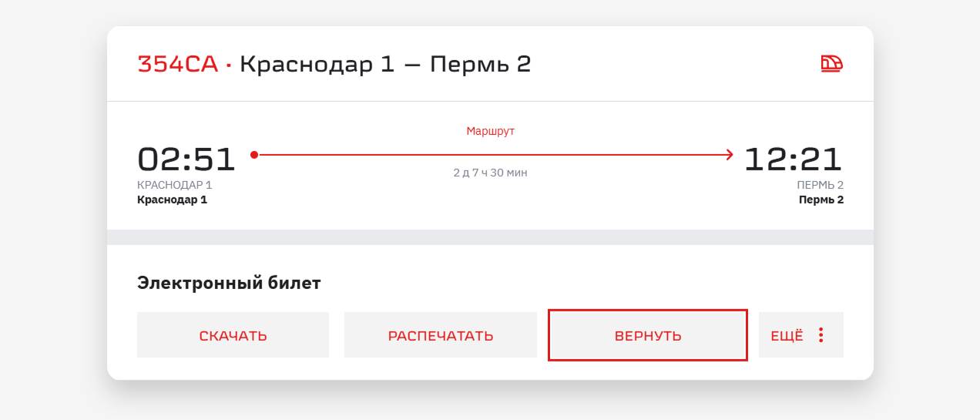Click the gray uppercase КРАСНОДАР 1 label
Screen dimensions: 980x420
pyautogui.click(x=174, y=185)
